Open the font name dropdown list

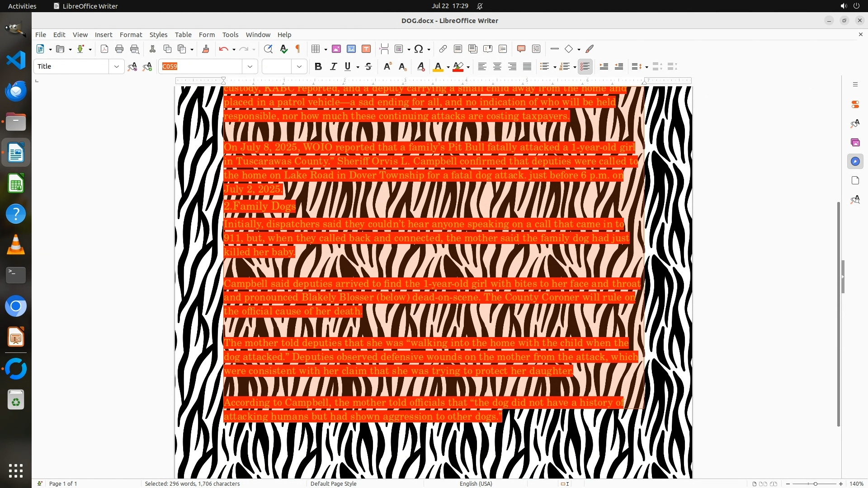coord(250,66)
